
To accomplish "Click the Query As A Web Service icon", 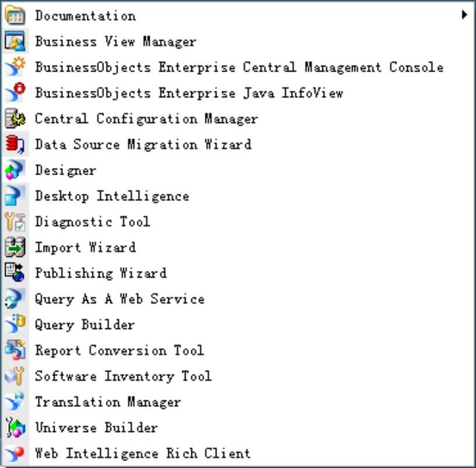I will 15,299.
